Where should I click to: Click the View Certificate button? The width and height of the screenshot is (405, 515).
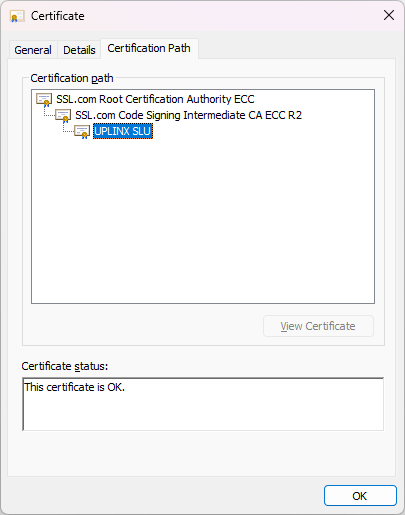point(318,326)
